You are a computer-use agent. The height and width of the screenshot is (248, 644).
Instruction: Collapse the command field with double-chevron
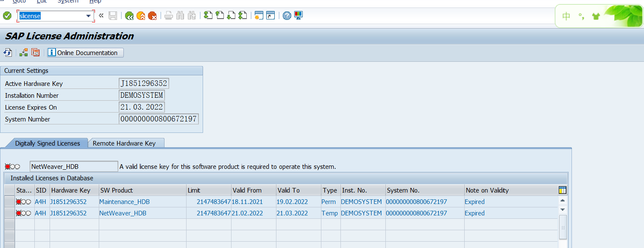pyautogui.click(x=101, y=16)
